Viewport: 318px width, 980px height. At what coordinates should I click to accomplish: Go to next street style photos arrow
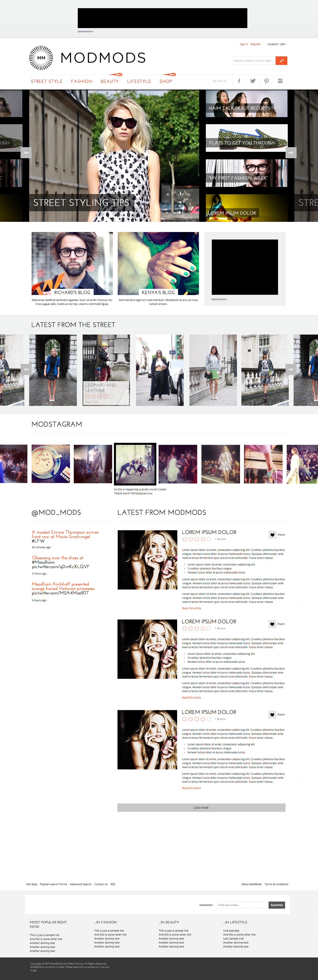(x=291, y=369)
